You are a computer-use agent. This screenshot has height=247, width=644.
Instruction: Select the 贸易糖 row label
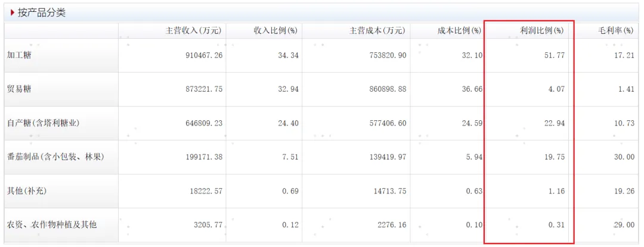[x=19, y=89]
